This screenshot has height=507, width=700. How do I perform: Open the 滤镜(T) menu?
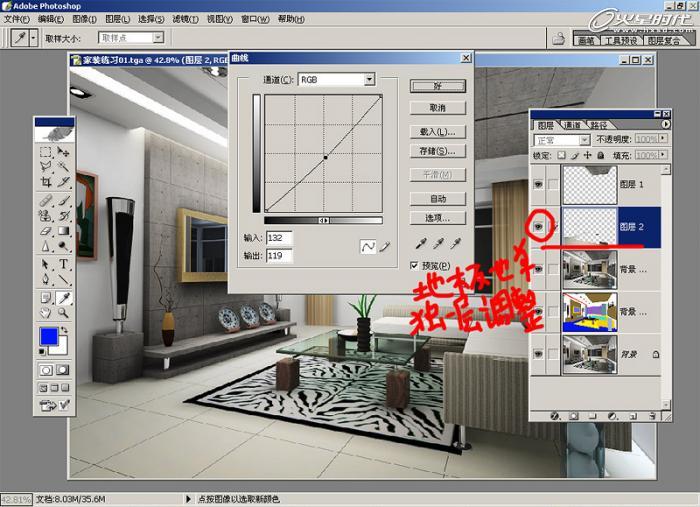185,19
